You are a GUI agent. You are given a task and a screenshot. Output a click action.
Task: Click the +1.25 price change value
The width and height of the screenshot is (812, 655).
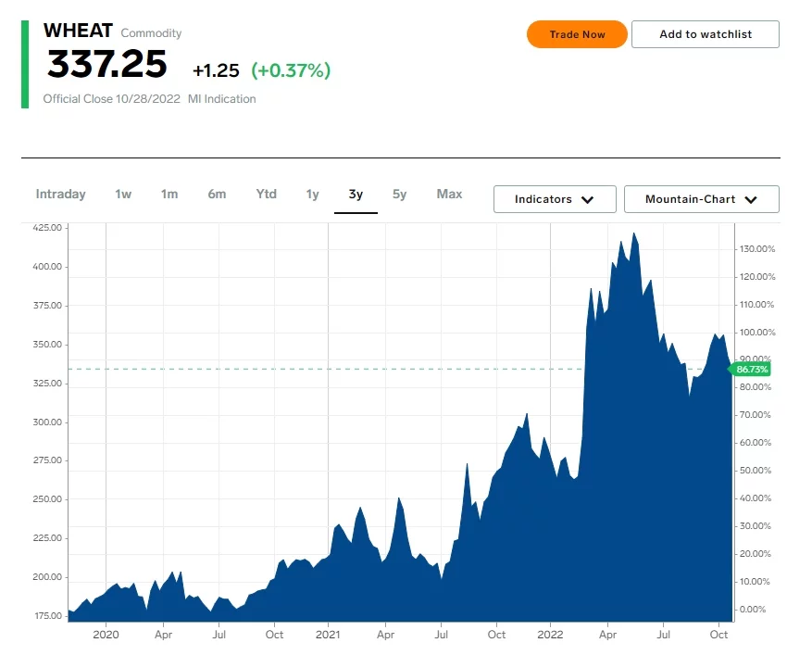point(216,70)
